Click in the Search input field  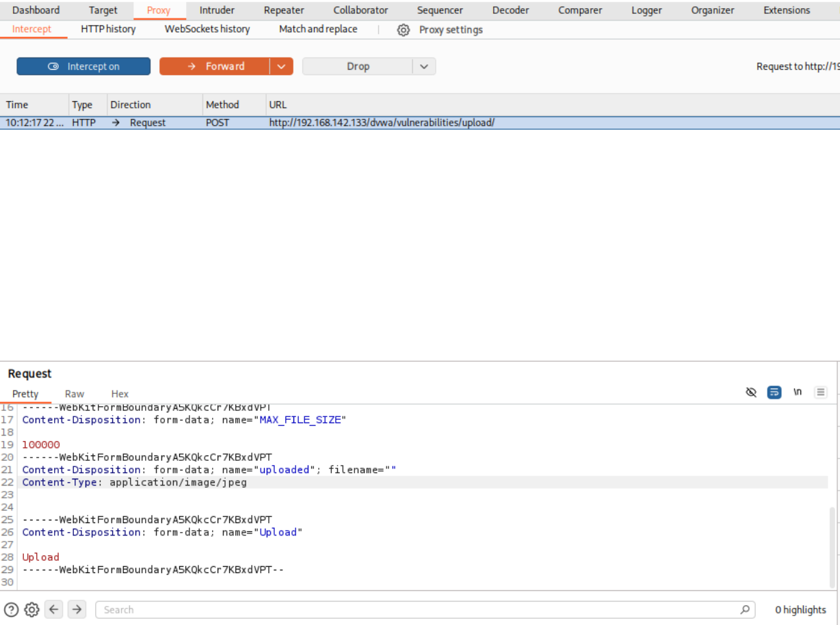[x=417, y=609]
